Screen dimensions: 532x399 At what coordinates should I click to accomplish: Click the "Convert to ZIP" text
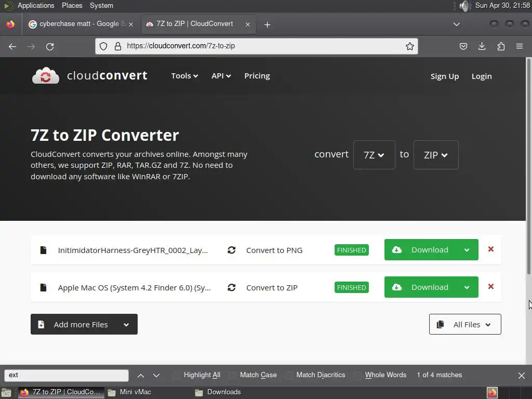[x=272, y=288]
